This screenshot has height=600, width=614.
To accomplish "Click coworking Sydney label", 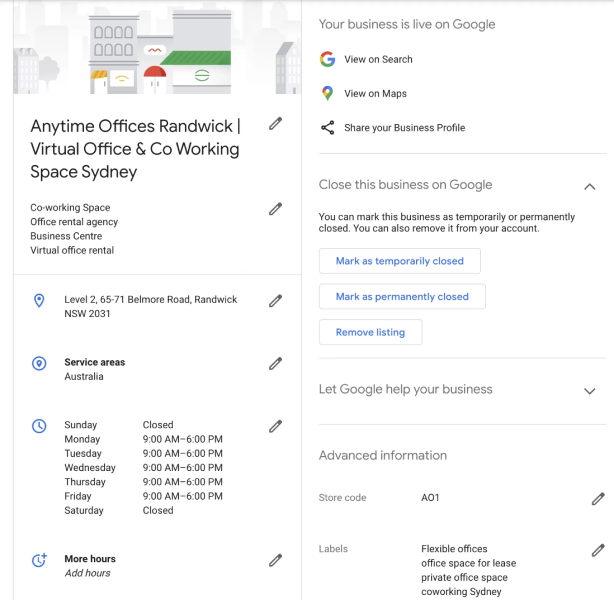I will 461,592.
